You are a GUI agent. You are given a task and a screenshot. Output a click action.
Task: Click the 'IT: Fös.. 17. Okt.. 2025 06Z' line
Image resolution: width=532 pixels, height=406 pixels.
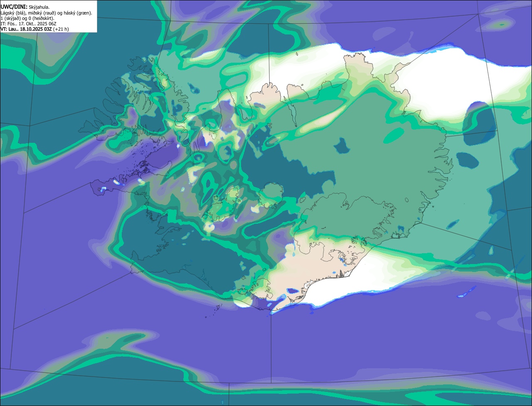pos(29,24)
